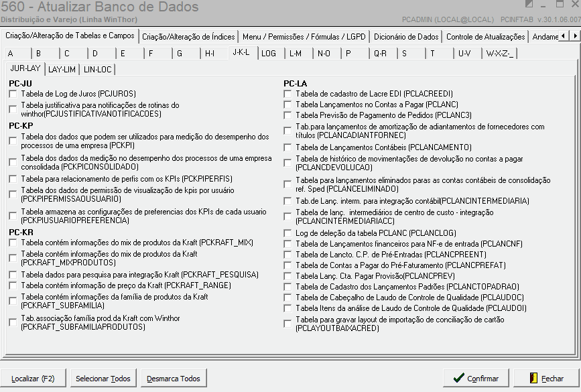Select letter tab B
The height and width of the screenshot is (392, 581).
(45, 54)
